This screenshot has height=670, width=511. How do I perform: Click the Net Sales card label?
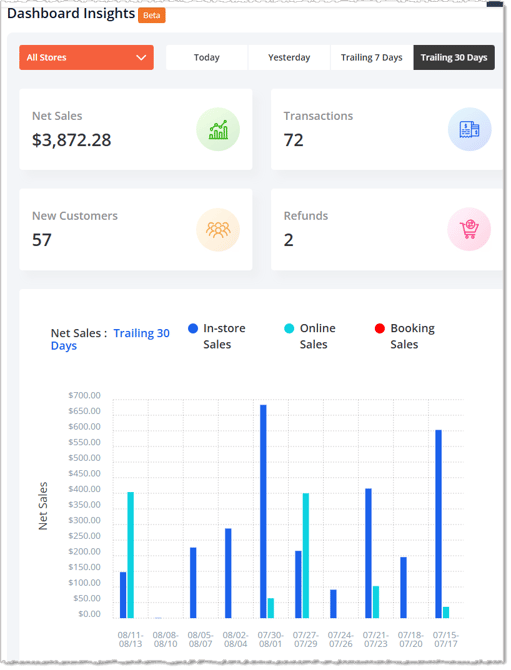coord(57,116)
